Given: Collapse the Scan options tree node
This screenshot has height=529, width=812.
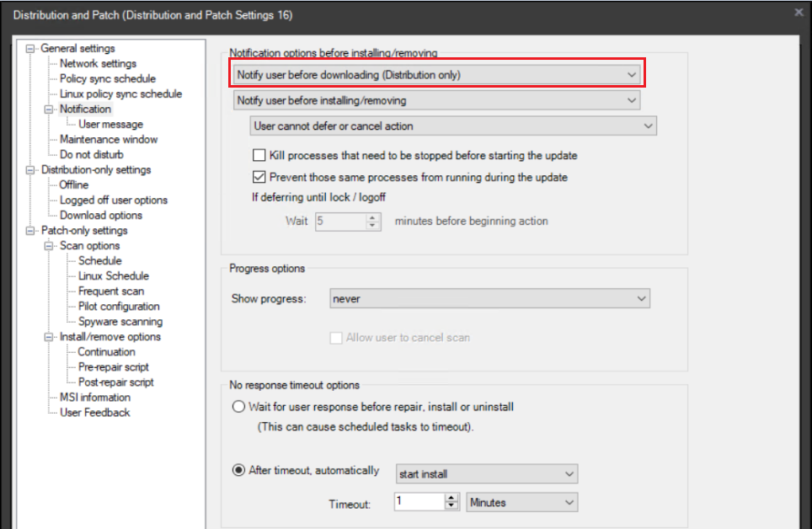Looking at the screenshot, I should (51, 245).
